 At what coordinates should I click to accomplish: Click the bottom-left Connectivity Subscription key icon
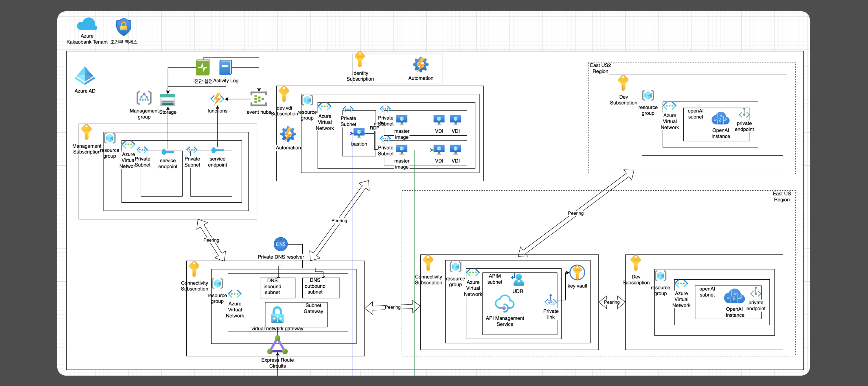click(x=194, y=269)
